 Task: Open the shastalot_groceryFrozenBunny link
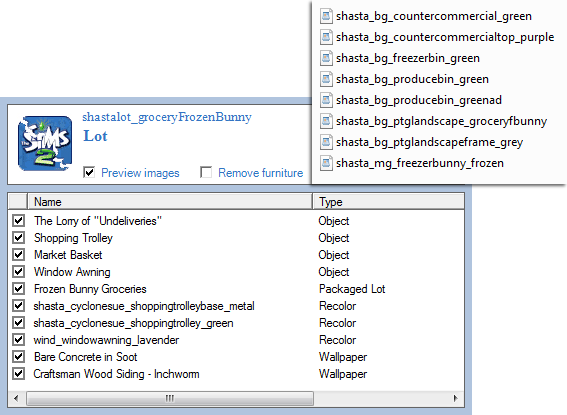167,117
